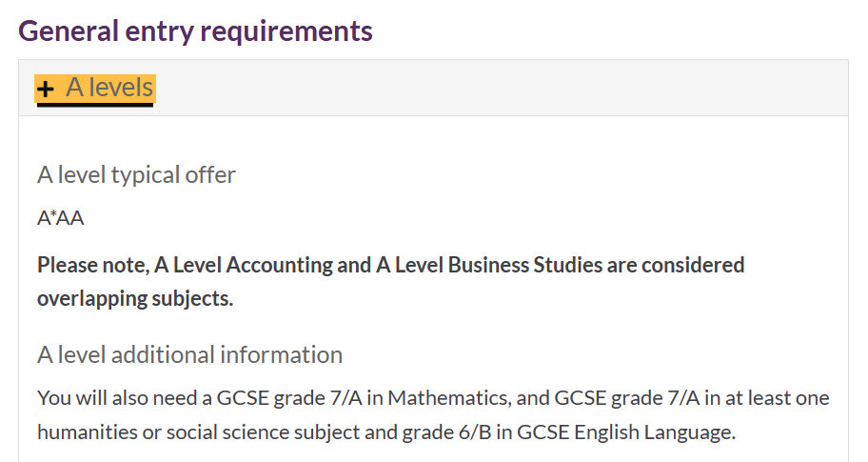Click the grey A levels header bar
The image size is (868, 462).
pos(433,88)
